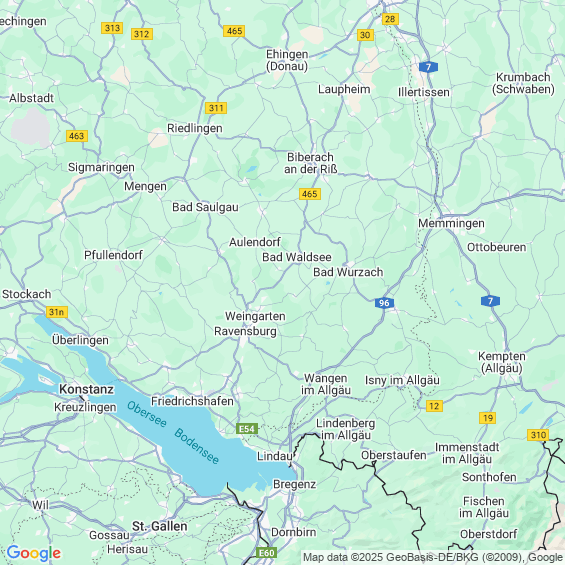Click the Memmingen label
The image size is (565, 565).
[x=451, y=223]
